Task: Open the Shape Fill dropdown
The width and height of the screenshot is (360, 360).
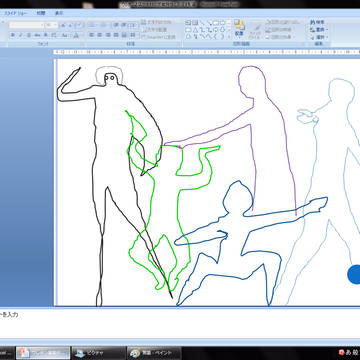Action: tap(282, 22)
